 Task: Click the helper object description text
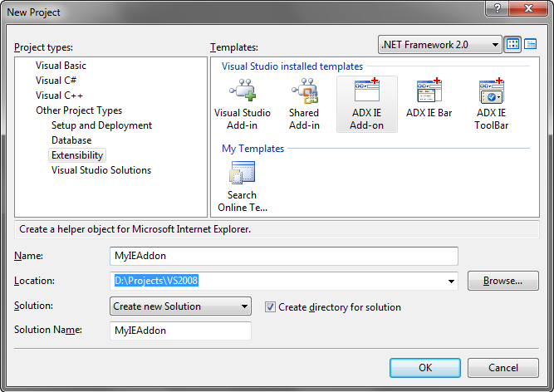coord(135,229)
